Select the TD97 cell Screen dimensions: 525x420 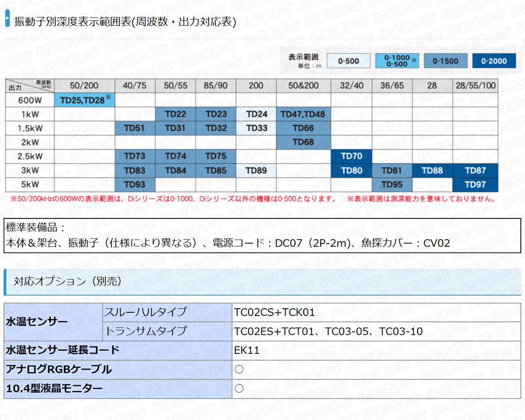[x=476, y=185]
